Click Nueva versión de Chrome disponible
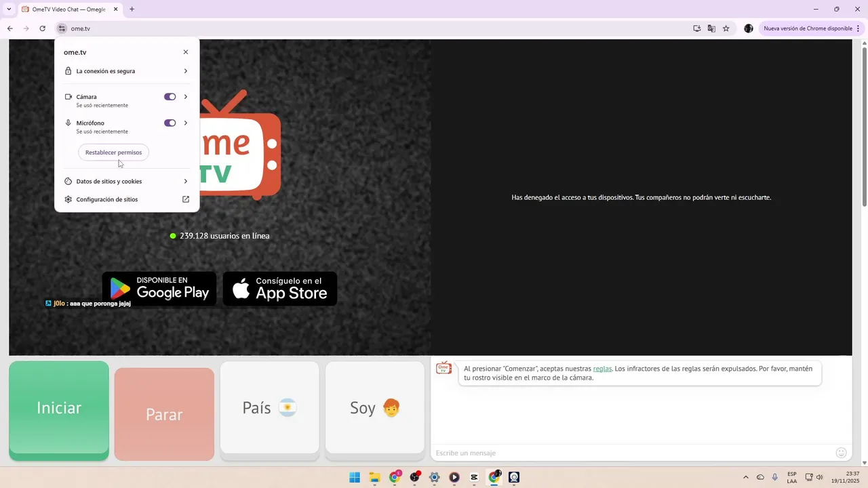The image size is (868, 488). [808, 28]
